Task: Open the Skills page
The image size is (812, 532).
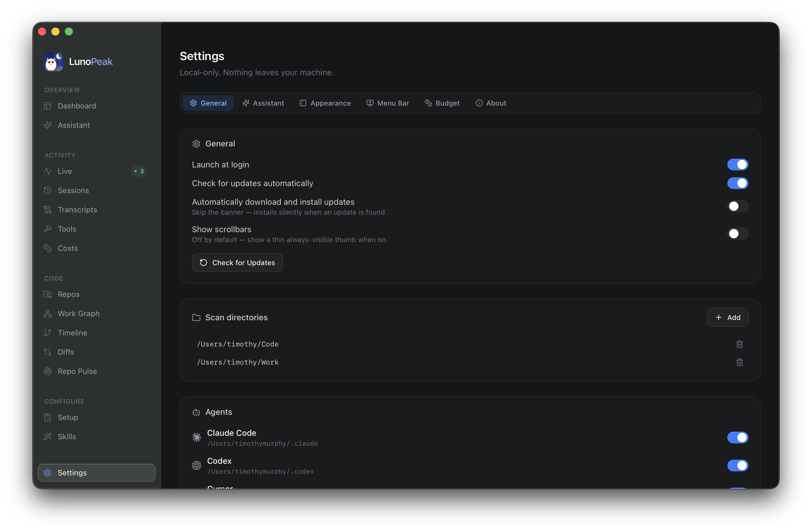Action: click(x=96, y=436)
